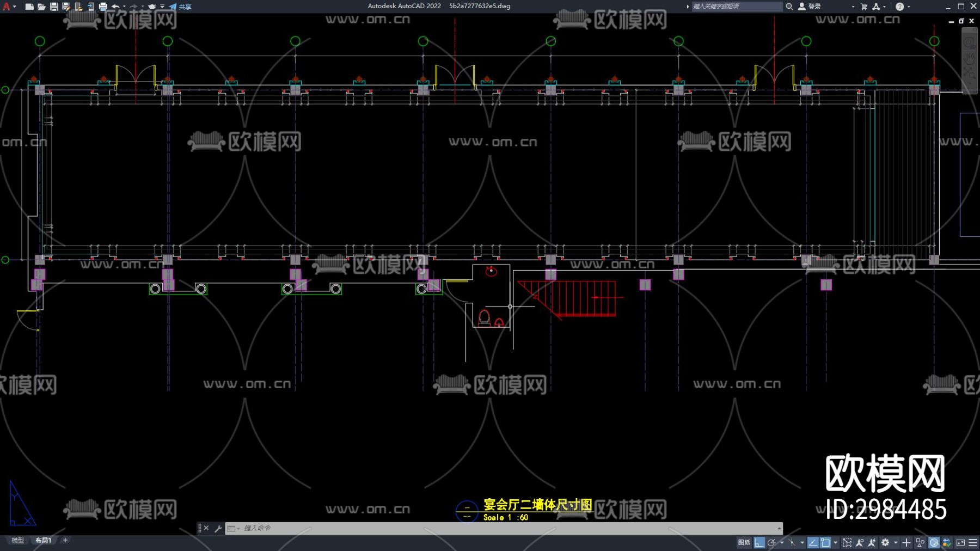Toggle polar tracking in status bar

click(x=771, y=542)
